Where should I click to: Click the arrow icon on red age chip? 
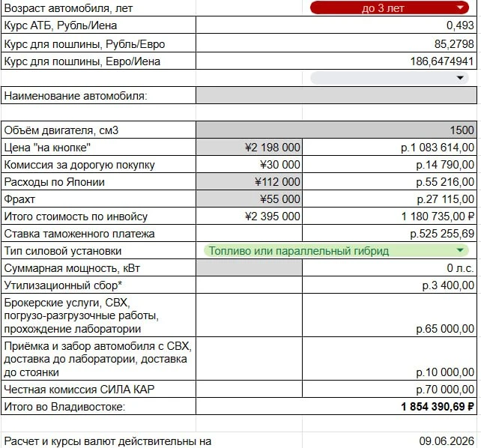(x=460, y=7)
